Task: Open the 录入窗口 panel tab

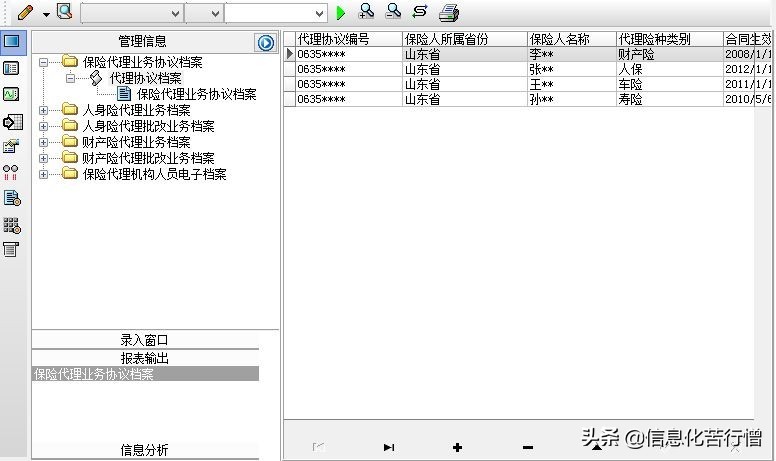Action: pos(145,340)
